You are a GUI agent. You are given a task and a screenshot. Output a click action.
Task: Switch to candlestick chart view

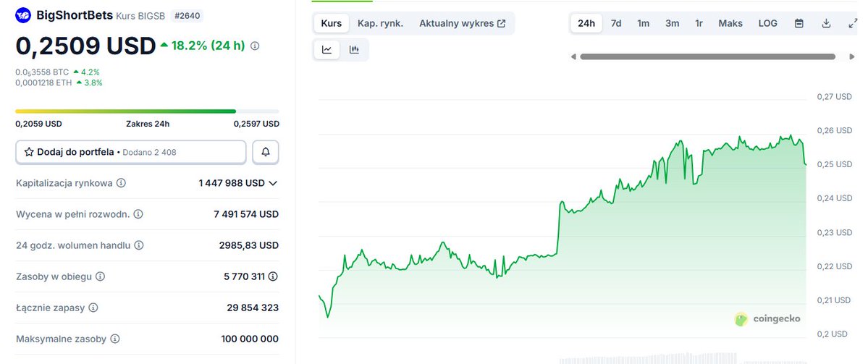(x=354, y=50)
